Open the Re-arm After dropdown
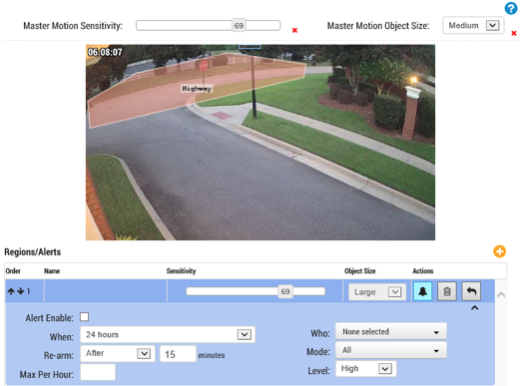The image size is (520, 386). pyautogui.click(x=118, y=353)
